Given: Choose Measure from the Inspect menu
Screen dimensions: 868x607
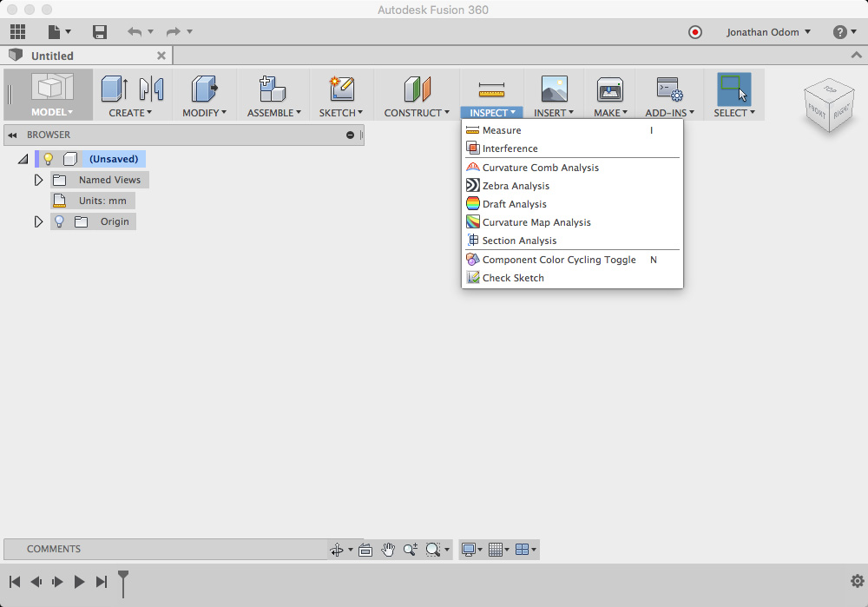Looking at the screenshot, I should 572,130.
